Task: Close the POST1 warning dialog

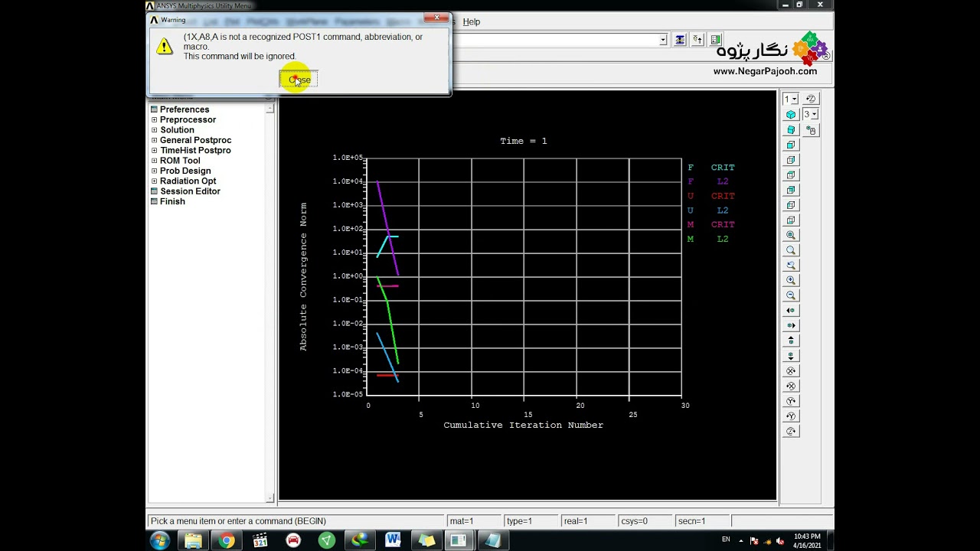Action: pyautogui.click(x=299, y=80)
